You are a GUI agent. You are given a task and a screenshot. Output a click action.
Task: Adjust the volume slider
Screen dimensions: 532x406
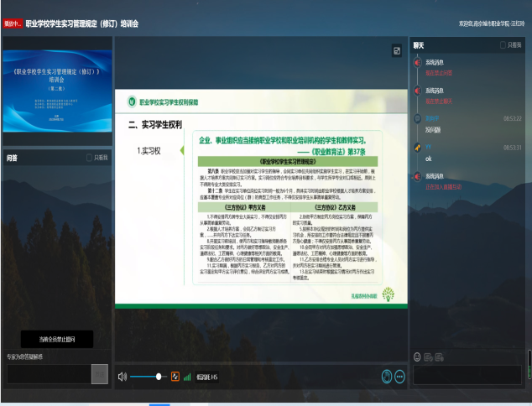pos(158,377)
